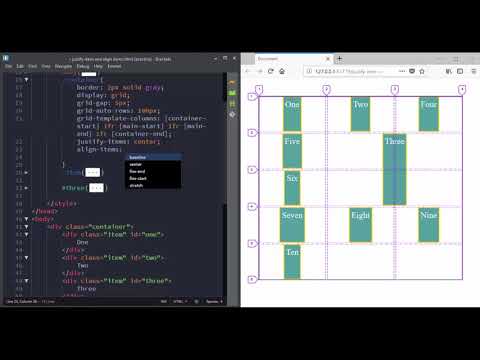The image size is (480, 360).
Task: Save page to Pocket
Action: [x=412, y=71]
